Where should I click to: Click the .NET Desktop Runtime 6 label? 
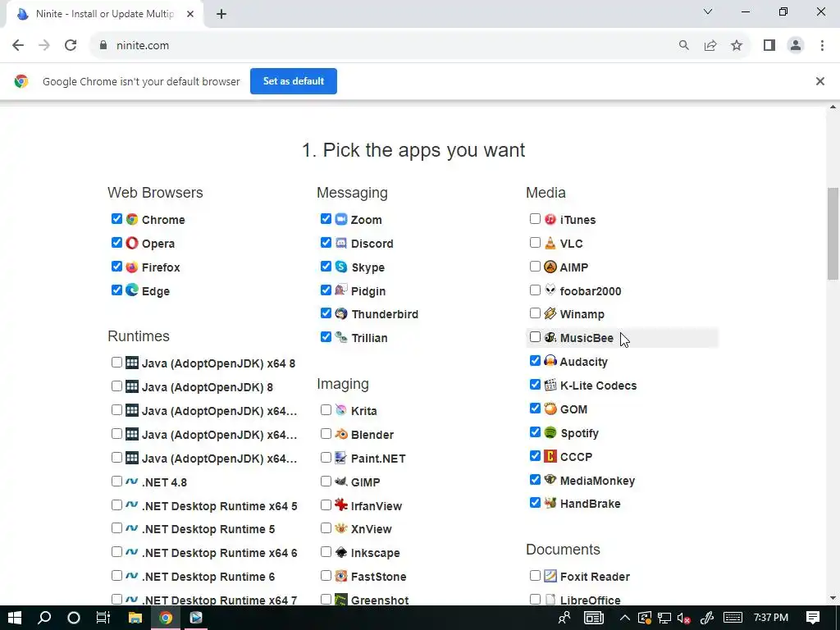pos(208,577)
